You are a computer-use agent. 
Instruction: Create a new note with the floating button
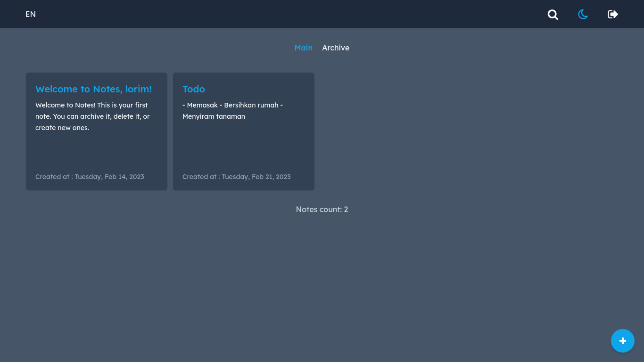click(623, 340)
